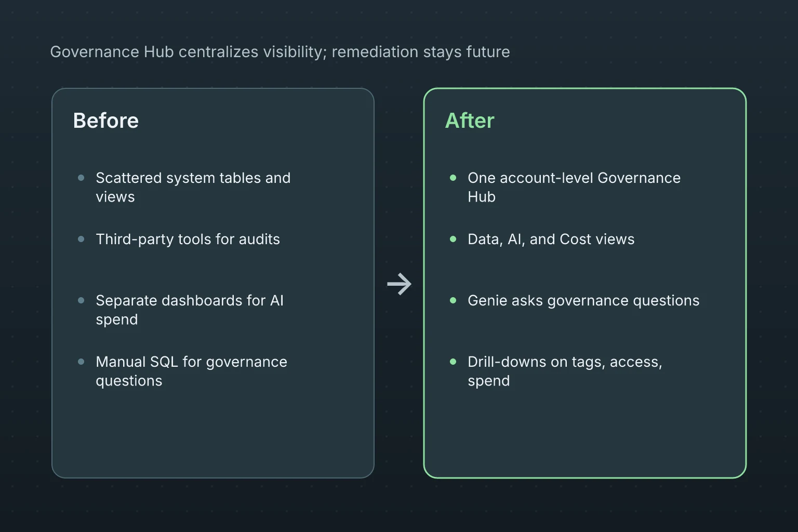Viewport: 798px width, 532px height.
Task: Click the text Data, AI, and Cost views
Action: [551, 239]
